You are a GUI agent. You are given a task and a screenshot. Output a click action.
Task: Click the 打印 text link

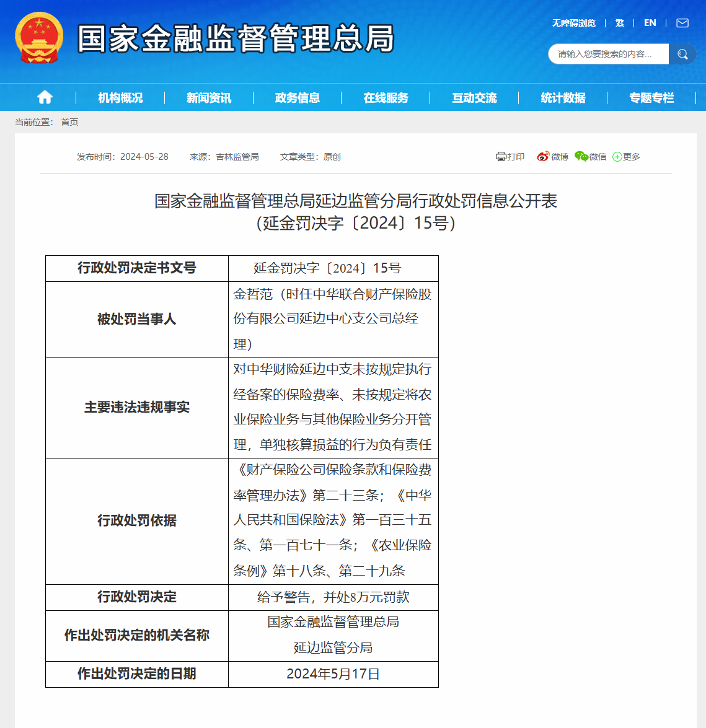coord(516,157)
